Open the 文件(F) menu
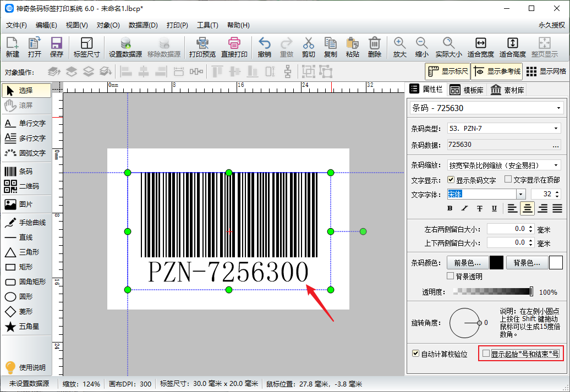The height and width of the screenshot is (392, 570). [17, 25]
